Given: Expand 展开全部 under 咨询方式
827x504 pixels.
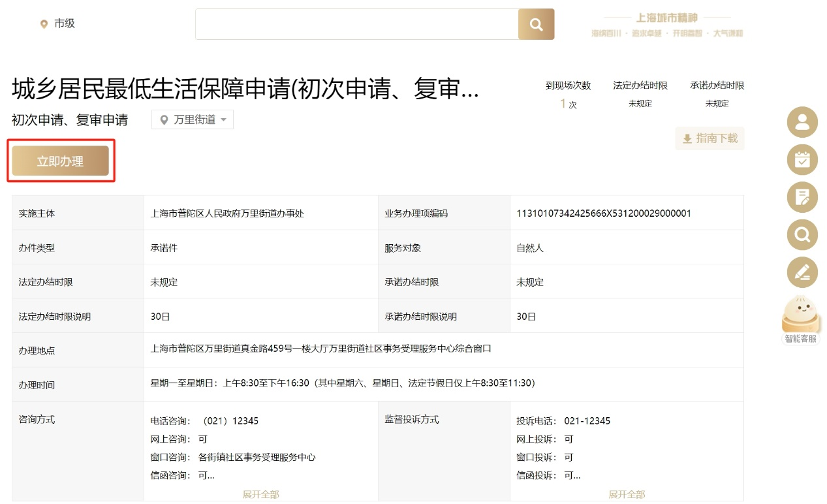Looking at the screenshot, I should point(260,494).
